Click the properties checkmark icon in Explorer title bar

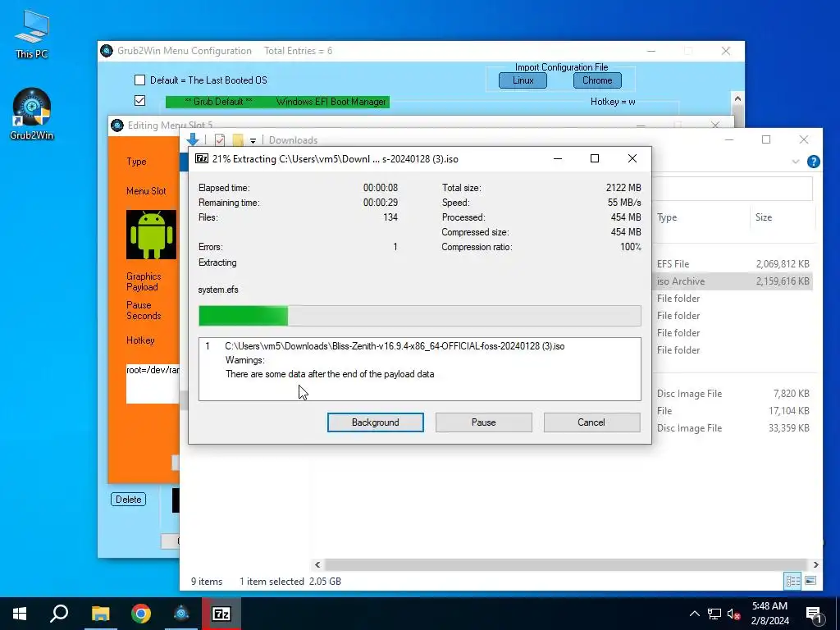coord(220,140)
